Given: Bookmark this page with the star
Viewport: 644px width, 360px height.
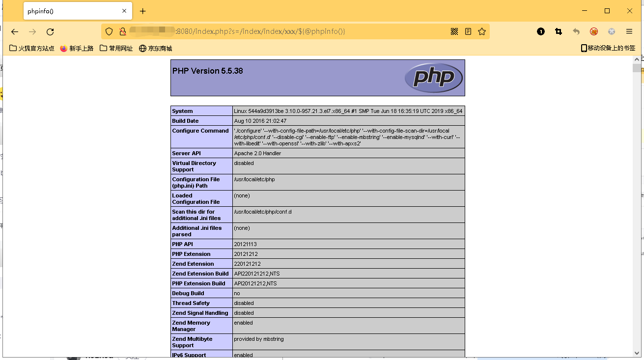Looking at the screenshot, I should pyautogui.click(x=482, y=31).
